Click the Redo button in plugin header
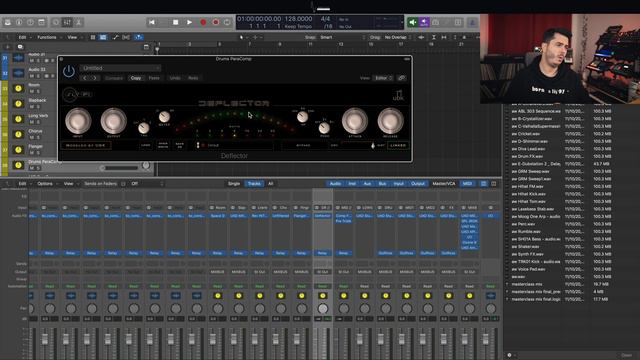640x360 pixels. (x=193, y=78)
